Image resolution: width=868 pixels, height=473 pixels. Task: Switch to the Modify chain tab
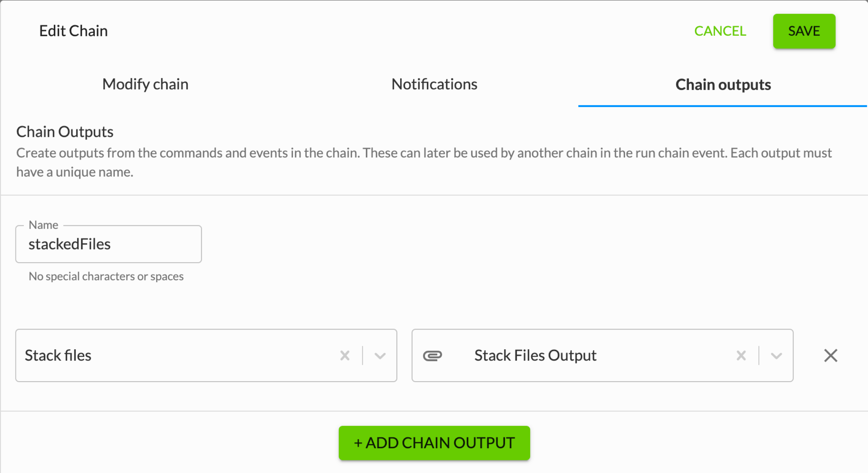[145, 84]
